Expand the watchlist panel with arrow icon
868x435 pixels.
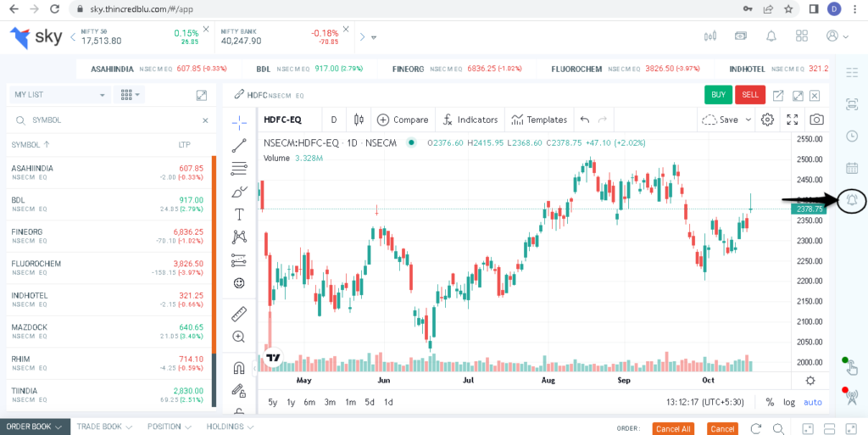coord(202,95)
